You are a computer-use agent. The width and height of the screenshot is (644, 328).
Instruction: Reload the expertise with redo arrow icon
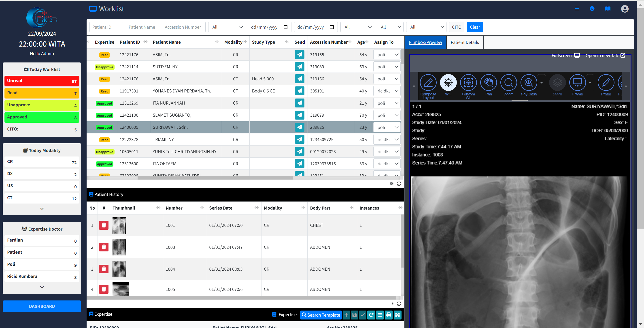(371, 315)
